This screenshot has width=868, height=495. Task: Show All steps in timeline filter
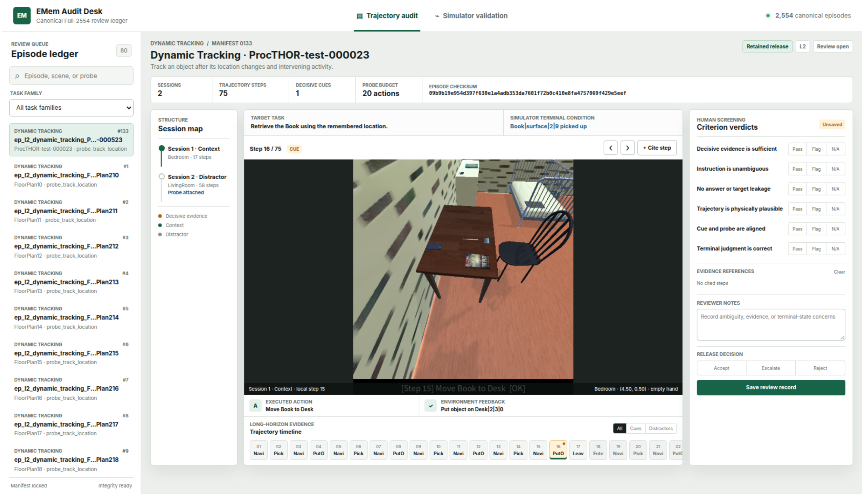(620, 429)
